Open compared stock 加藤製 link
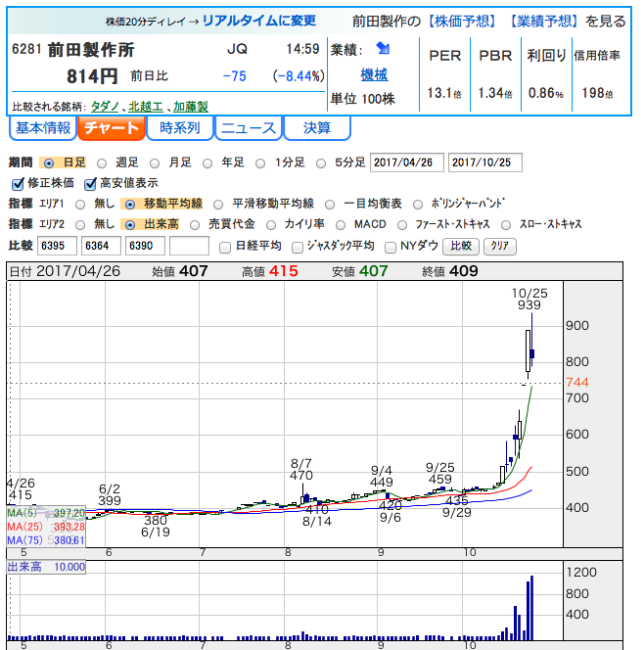The width and height of the screenshot is (644, 650). [x=191, y=107]
